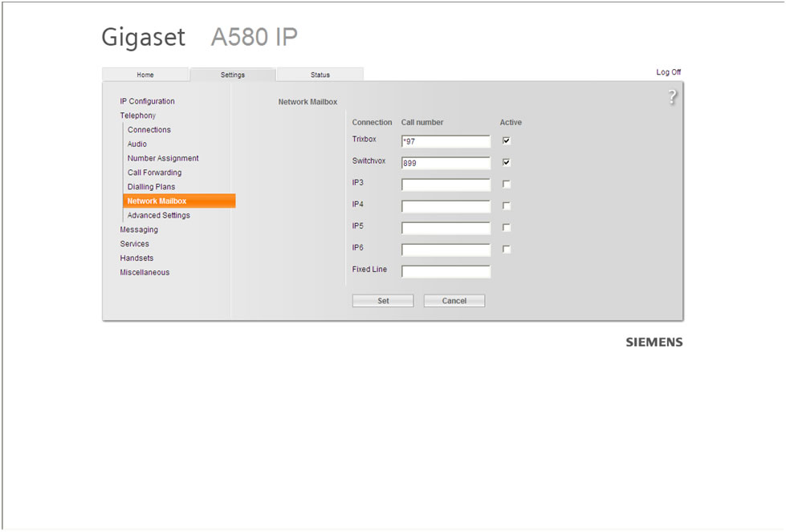This screenshot has width=786, height=532.
Task: Go to Audio settings
Action: pos(136,144)
